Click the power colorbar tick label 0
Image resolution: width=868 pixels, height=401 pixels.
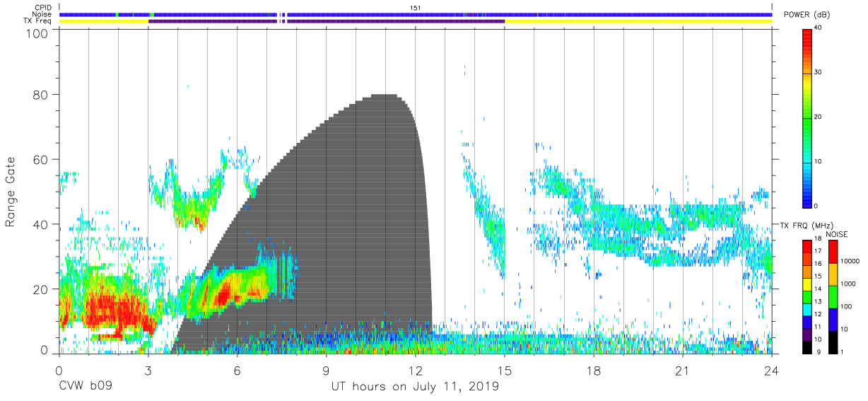(816, 206)
